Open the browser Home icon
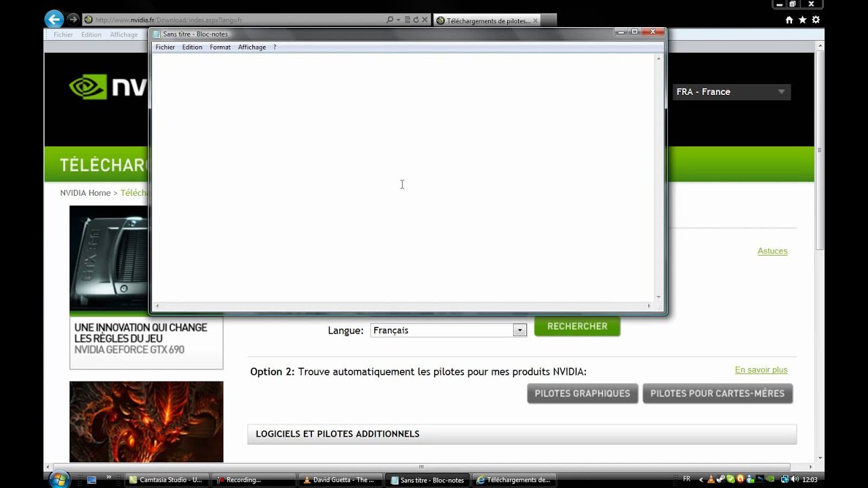The image size is (868, 488). click(789, 20)
